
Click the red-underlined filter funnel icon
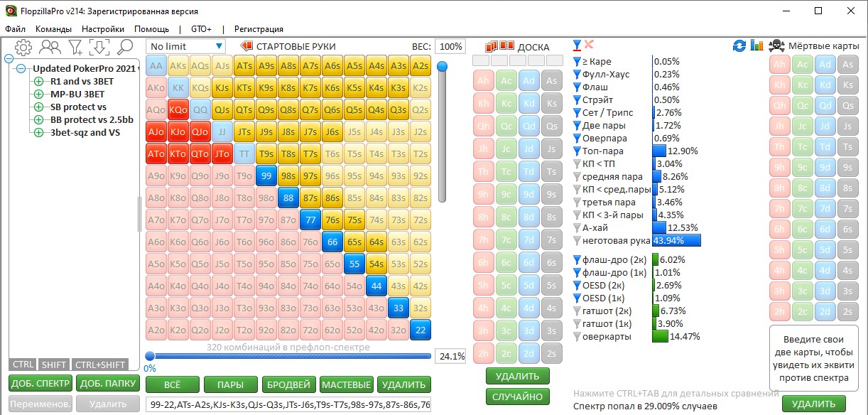tap(577, 45)
